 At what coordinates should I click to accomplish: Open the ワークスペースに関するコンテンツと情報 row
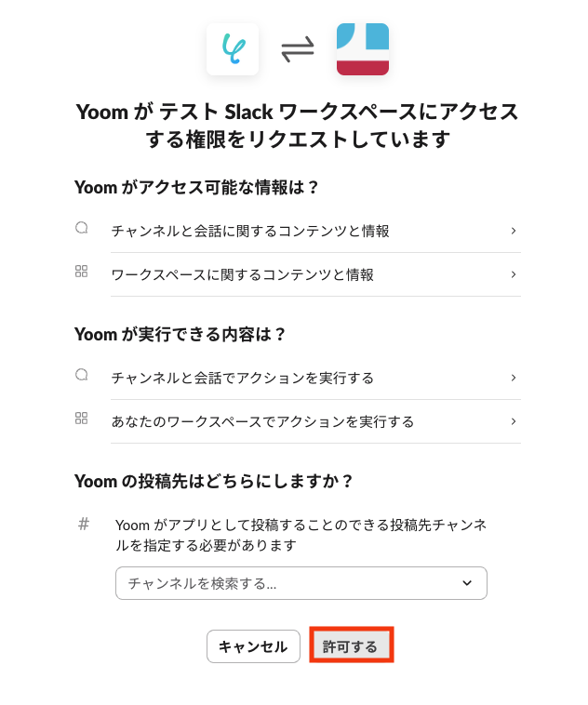(243, 274)
